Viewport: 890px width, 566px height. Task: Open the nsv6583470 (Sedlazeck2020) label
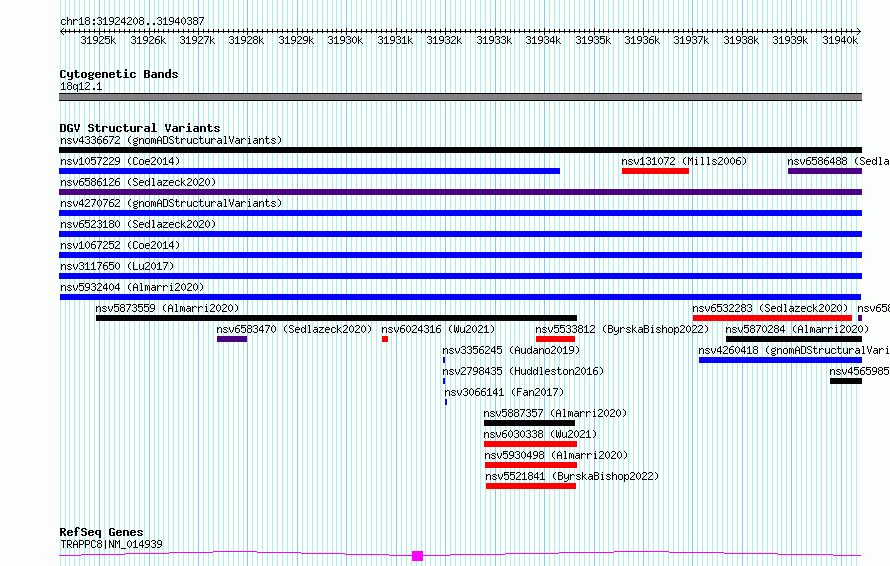click(294, 329)
